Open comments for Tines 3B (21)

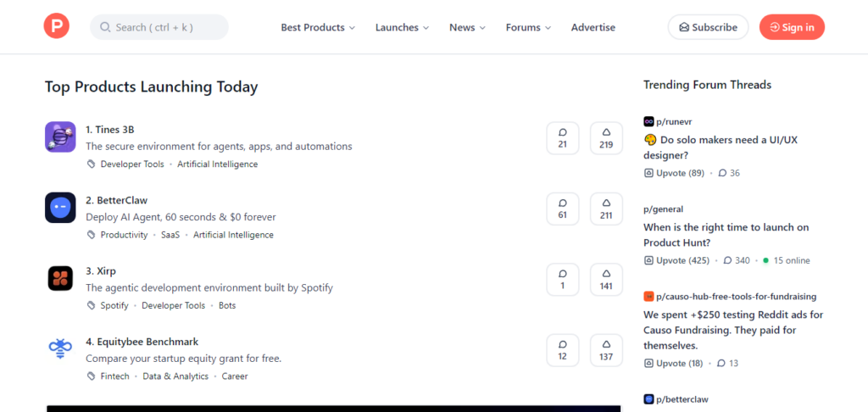(x=563, y=138)
